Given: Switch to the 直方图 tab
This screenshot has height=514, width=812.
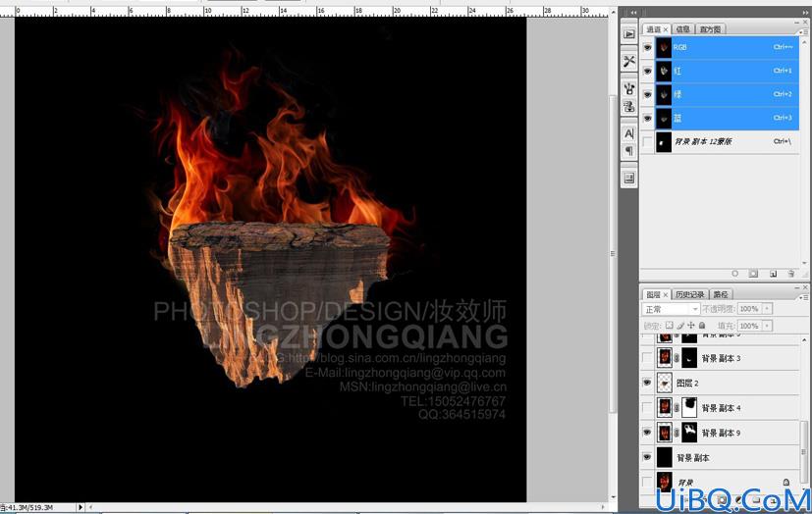Looking at the screenshot, I should 710,29.
